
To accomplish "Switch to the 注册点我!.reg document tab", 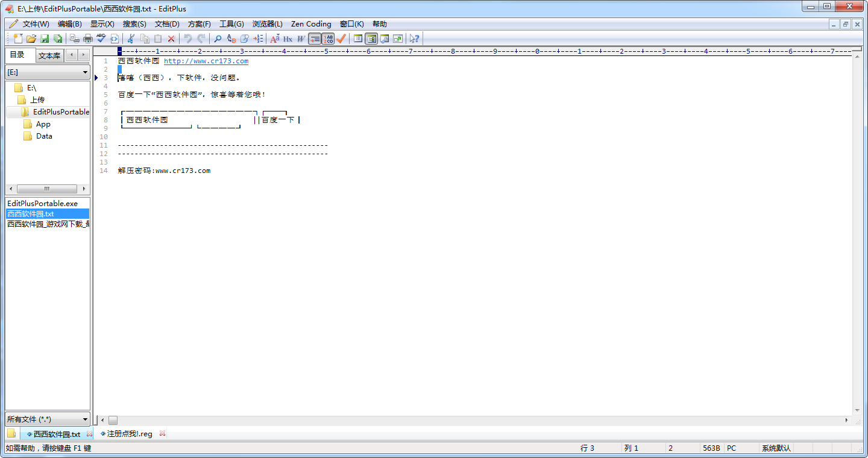I will (x=130, y=434).
